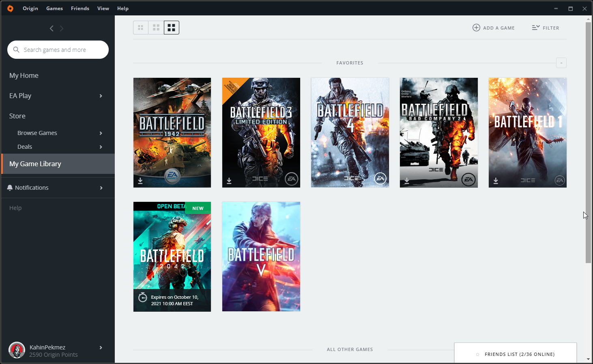Click the Add a Game plus icon
The width and height of the screenshot is (593, 364).
(x=476, y=28)
